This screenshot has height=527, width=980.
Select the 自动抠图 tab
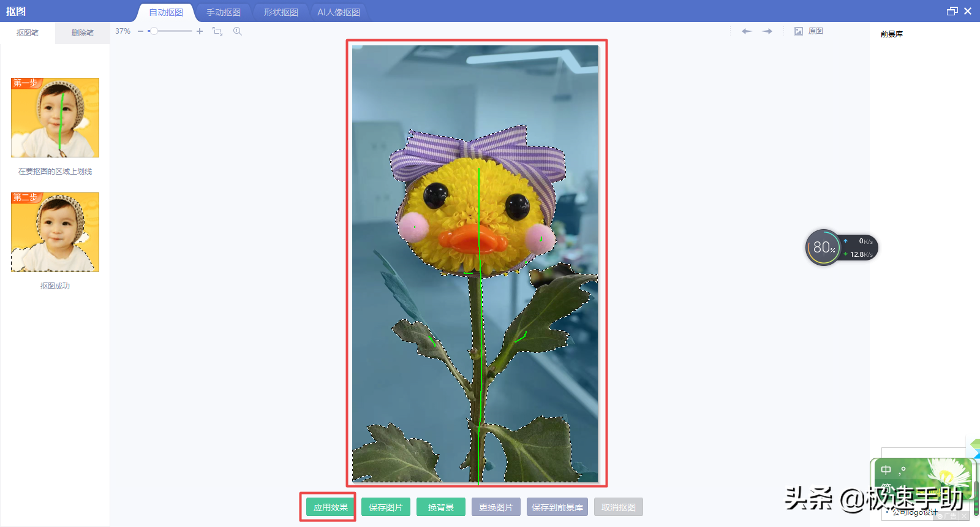(166, 12)
